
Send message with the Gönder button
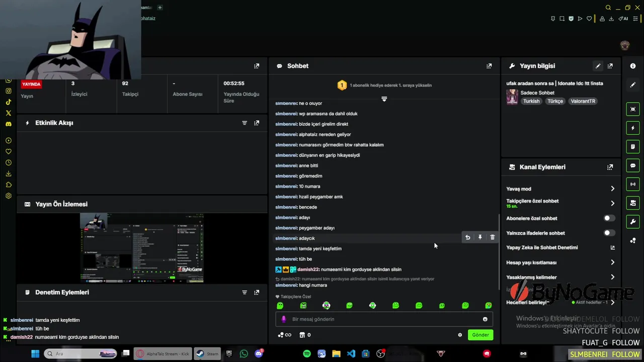pyautogui.click(x=480, y=335)
